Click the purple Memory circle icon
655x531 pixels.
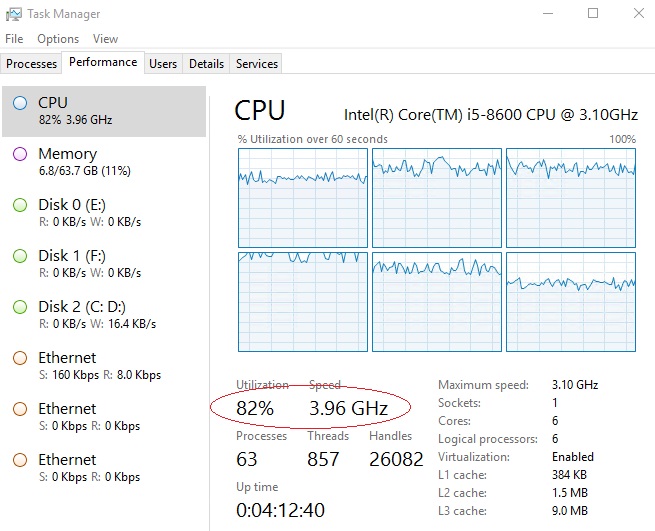coord(20,154)
